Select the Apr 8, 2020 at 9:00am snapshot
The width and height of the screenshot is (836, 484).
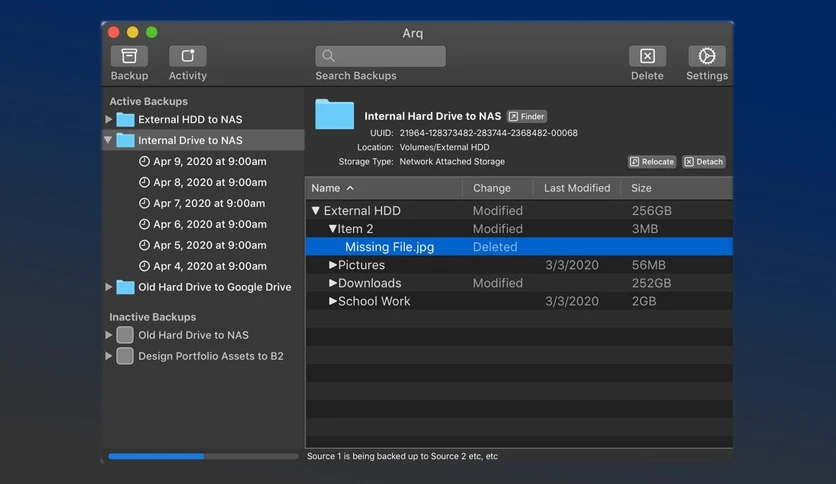coord(210,182)
